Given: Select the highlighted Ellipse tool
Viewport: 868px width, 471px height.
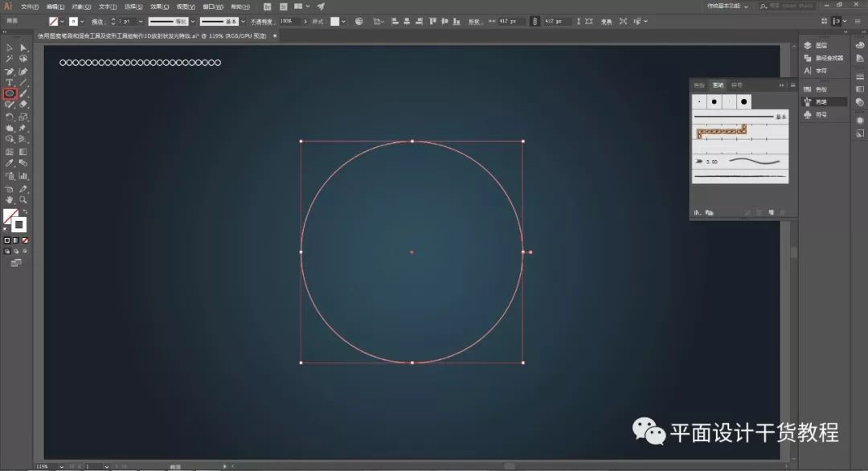Looking at the screenshot, I should click(x=10, y=93).
